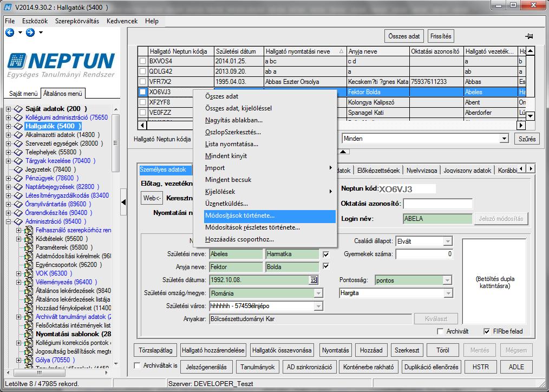This screenshot has width=549, height=392.
Task: Sort by Hallgató nyomtatási neve column header
Action: (305, 51)
